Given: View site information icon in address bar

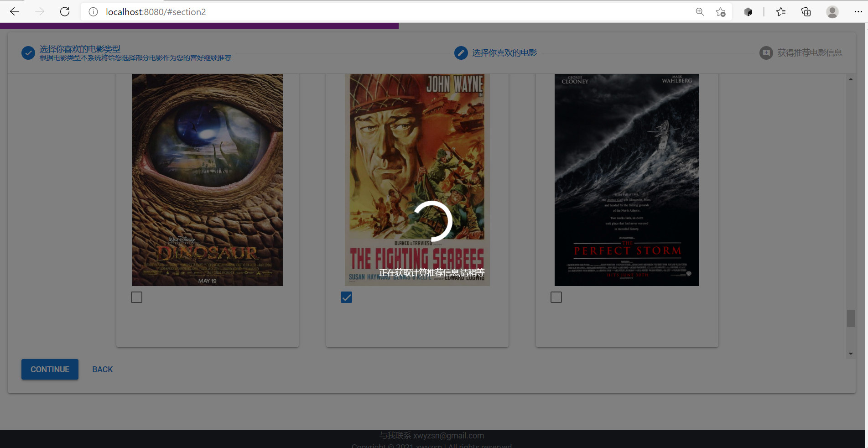Looking at the screenshot, I should point(93,12).
